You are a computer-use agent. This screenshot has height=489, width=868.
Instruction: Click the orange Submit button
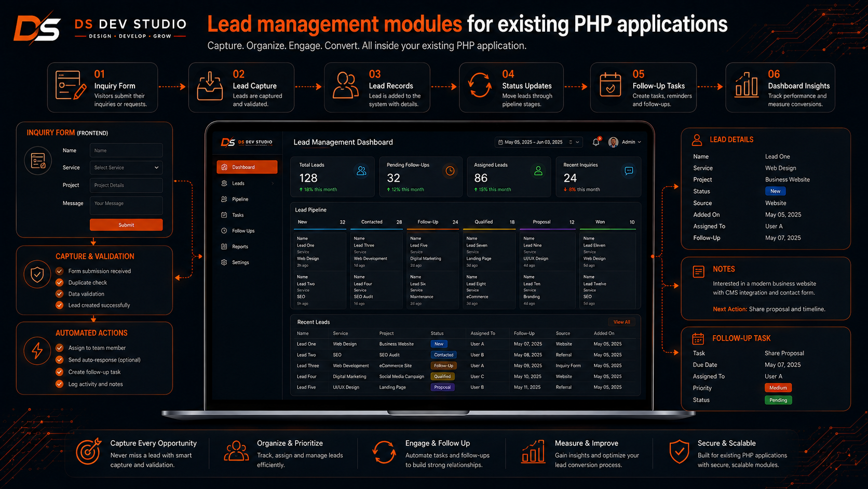click(126, 225)
